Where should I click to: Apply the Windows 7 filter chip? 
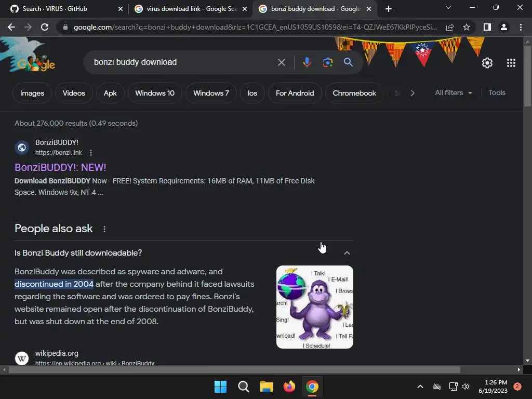click(x=211, y=93)
